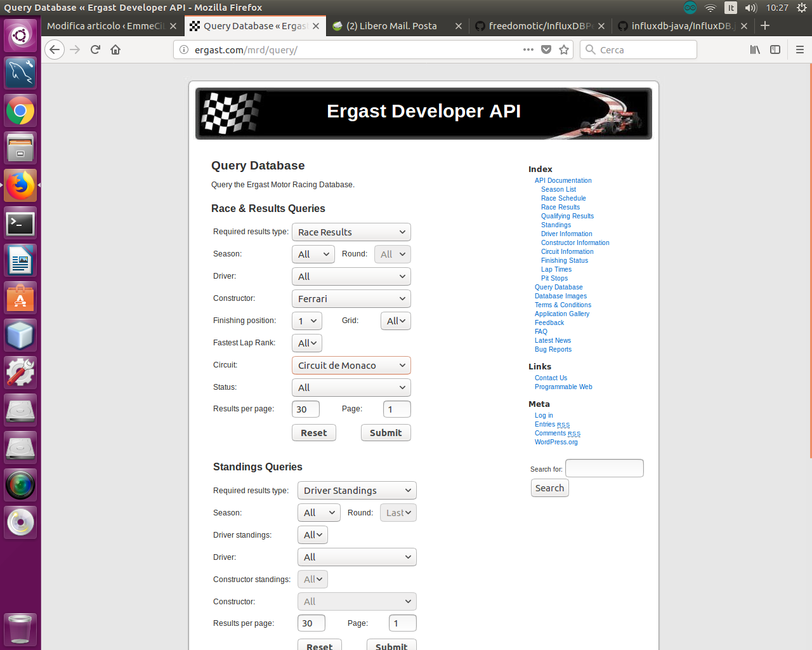The height and width of the screenshot is (650, 812).
Task: Open the Race queries Season dropdown
Action: pyautogui.click(x=313, y=255)
